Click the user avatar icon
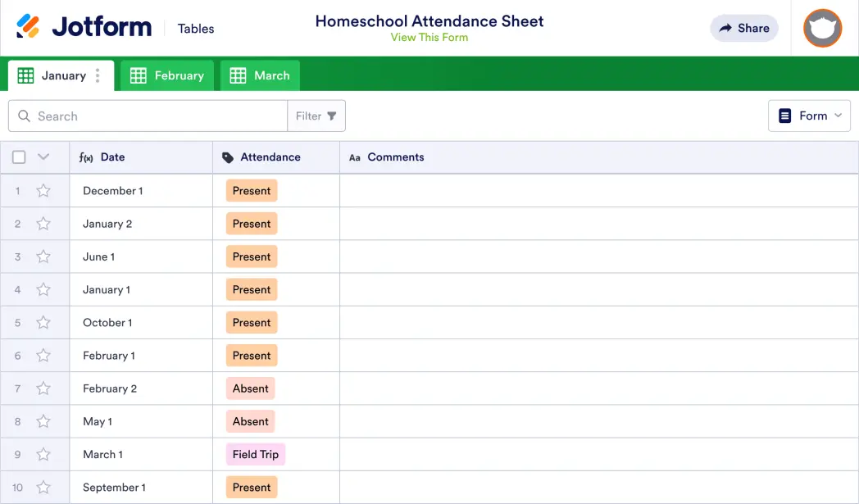859x504 pixels. click(x=822, y=29)
